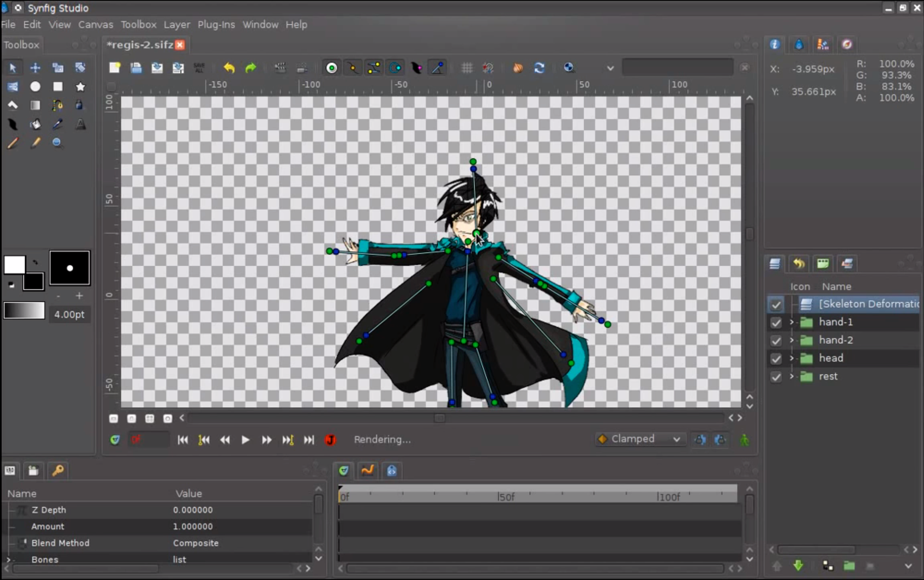The height and width of the screenshot is (580, 924).
Task: Select the head layer row
Action: pyautogui.click(x=843, y=358)
